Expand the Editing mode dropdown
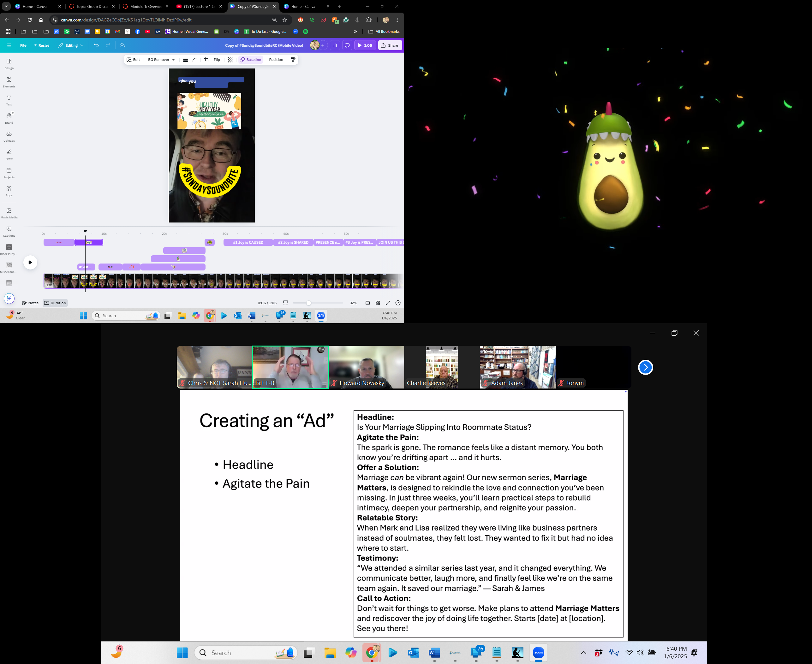 71,45
